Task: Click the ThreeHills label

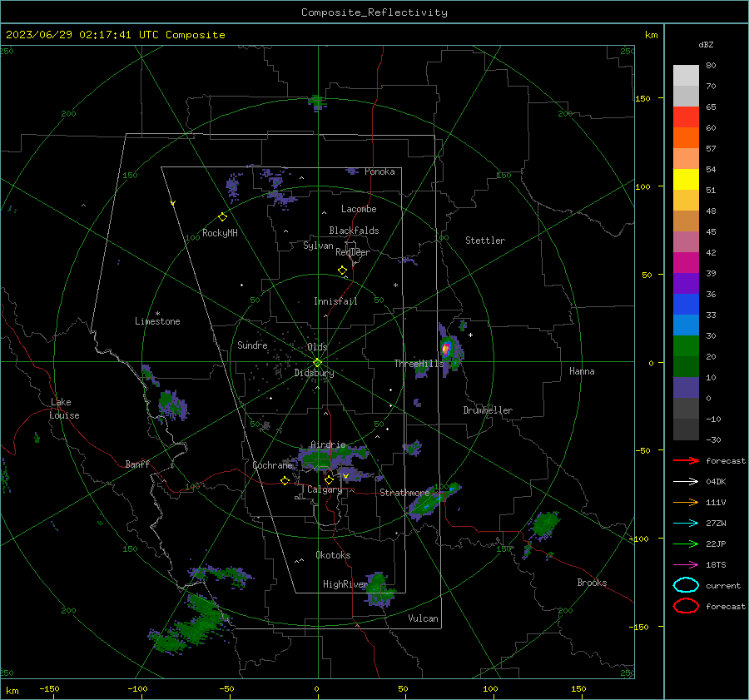Action: (x=419, y=364)
